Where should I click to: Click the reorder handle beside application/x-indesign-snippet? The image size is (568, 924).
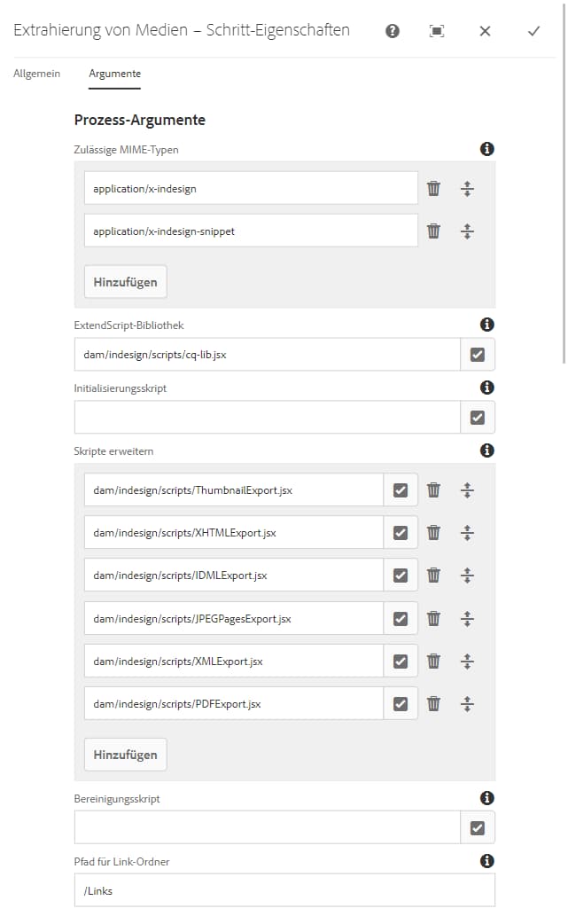pos(467,231)
